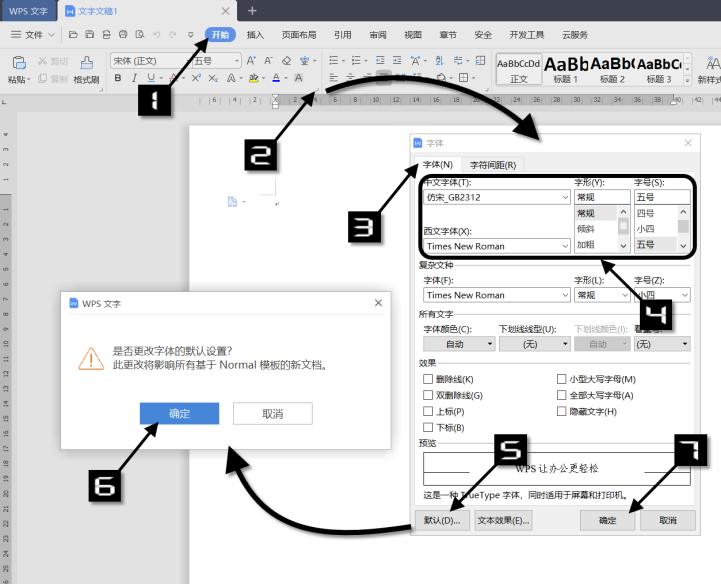
Task: Click the save document icon
Action: [x=90, y=34]
